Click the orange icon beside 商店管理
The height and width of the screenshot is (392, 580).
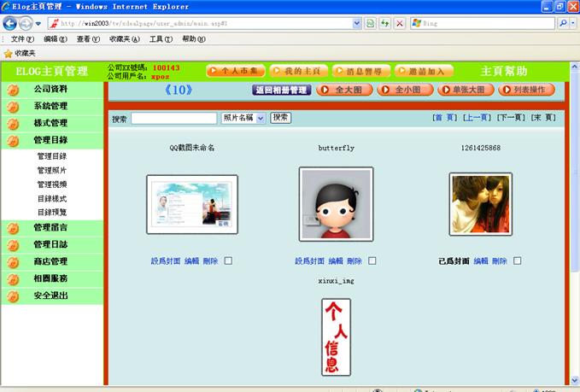click(x=13, y=262)
